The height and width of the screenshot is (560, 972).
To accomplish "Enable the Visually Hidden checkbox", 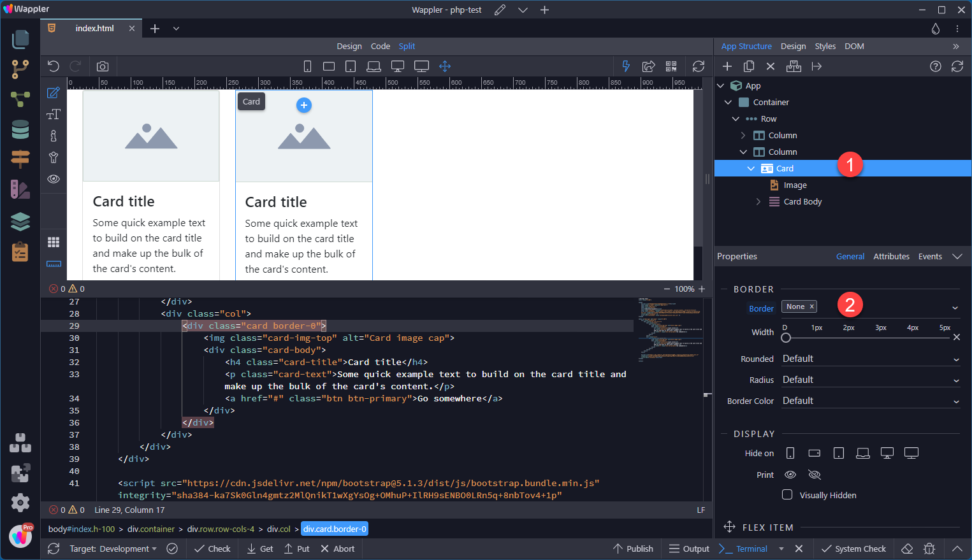I will [x=787, y=495].
